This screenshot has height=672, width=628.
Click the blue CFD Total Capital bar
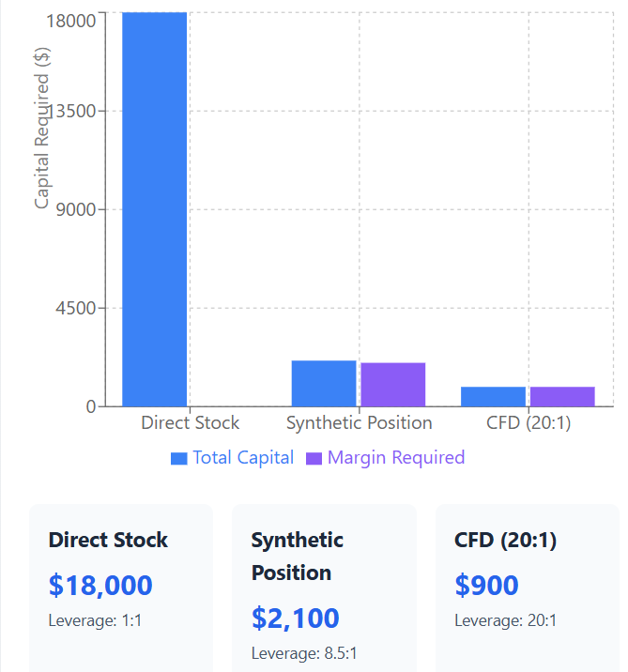coord(493,396)
